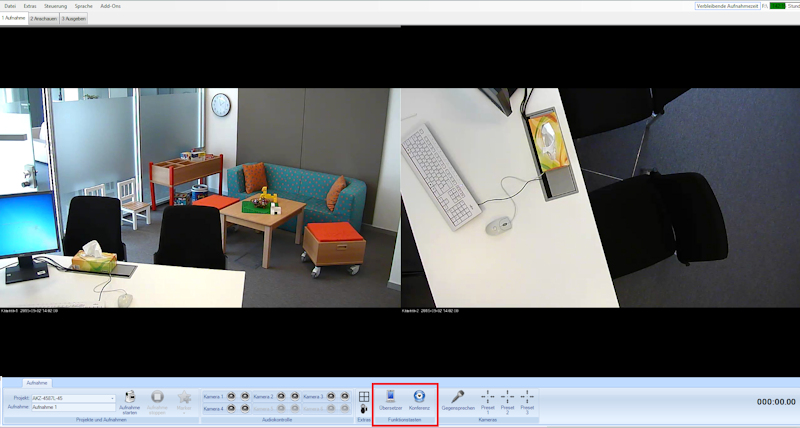
Task: Open the Projekt dropdown list
Action: 112,398
